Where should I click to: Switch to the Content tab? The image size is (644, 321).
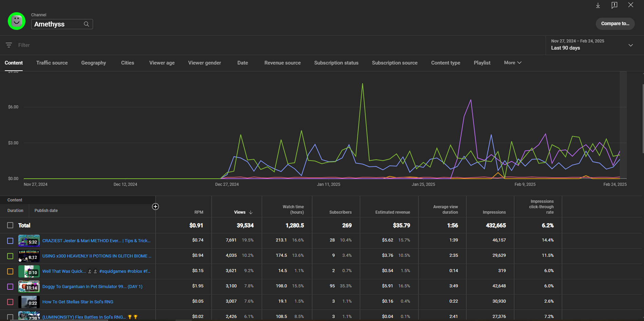click(x=14, y=63)
